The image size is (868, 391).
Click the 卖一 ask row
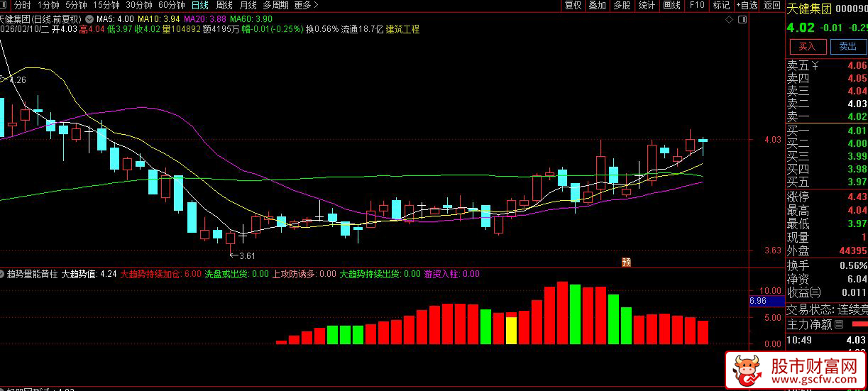(x=827, y=117)
